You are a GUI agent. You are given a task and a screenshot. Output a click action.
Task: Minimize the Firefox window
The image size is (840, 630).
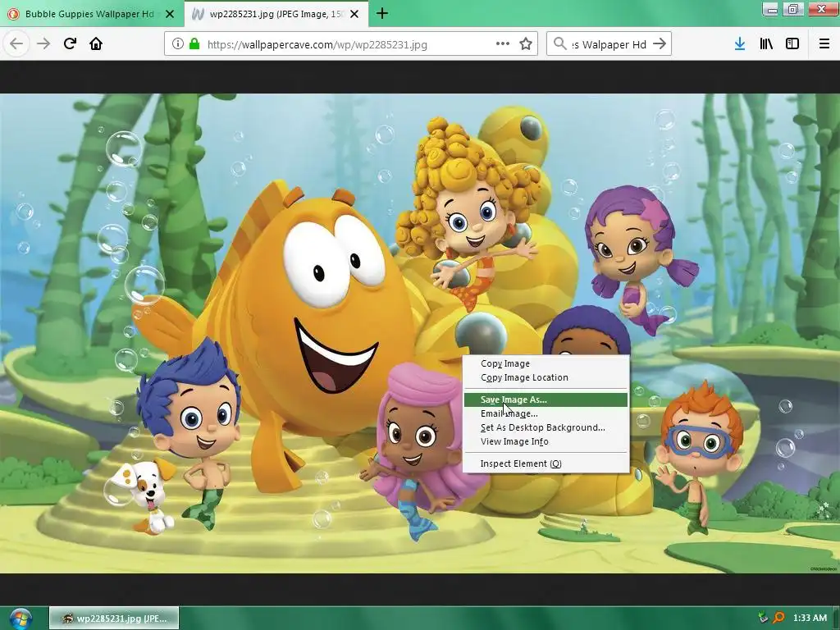point(770,9)
